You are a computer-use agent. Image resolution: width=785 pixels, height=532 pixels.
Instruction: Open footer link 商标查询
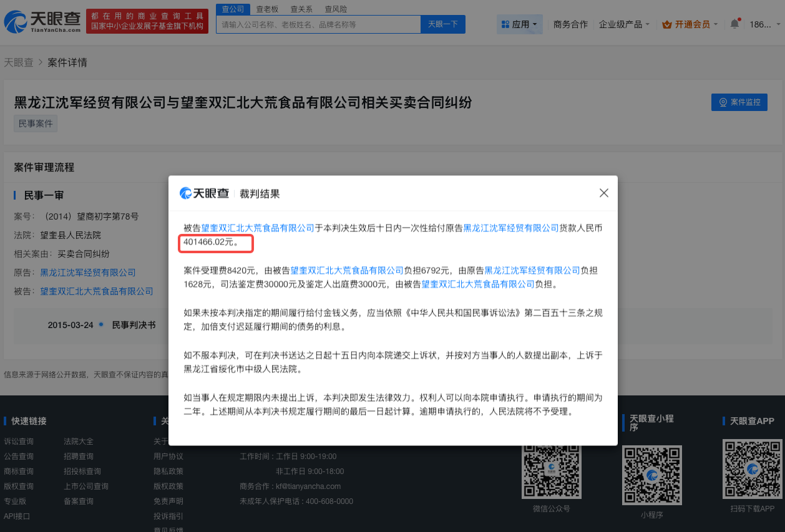19,471
